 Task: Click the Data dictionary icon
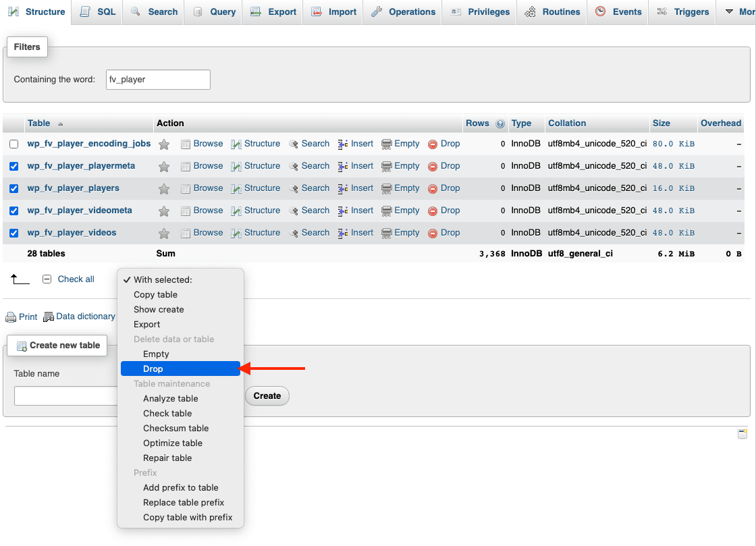click(48, 317)
